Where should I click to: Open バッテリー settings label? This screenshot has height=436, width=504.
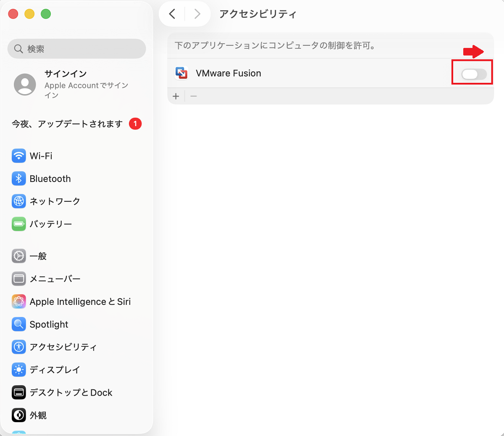click(x=51, y=224)
